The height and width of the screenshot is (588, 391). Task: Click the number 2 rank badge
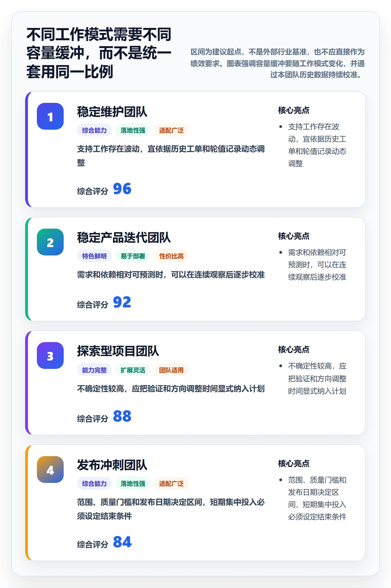(50, 242)
